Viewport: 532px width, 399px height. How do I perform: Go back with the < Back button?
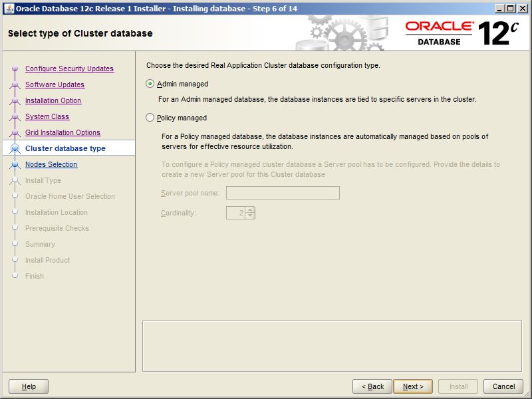click(372, 386)
